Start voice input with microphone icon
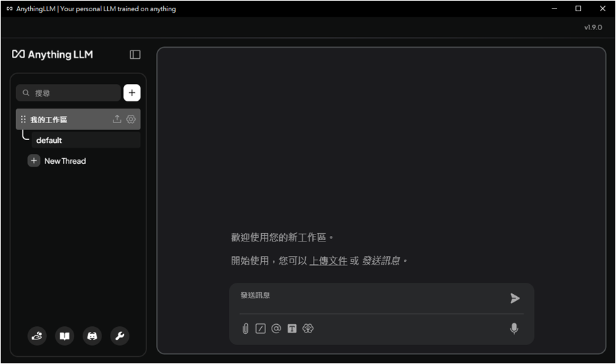The image size is (616, 364). coord(514,328)
